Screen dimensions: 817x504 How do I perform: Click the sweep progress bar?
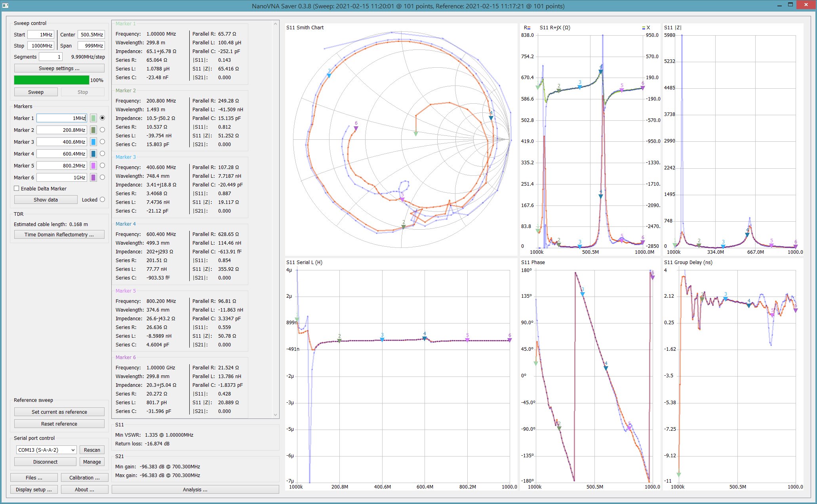pos(52,80)
